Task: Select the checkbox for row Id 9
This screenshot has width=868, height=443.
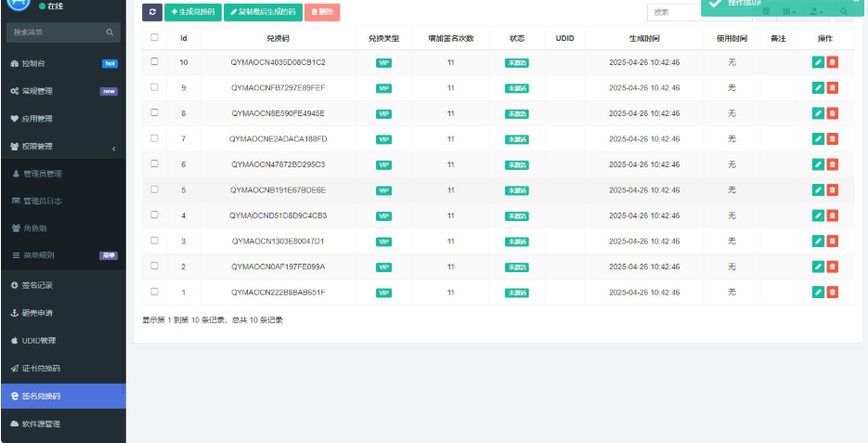Action: (154, 87)
